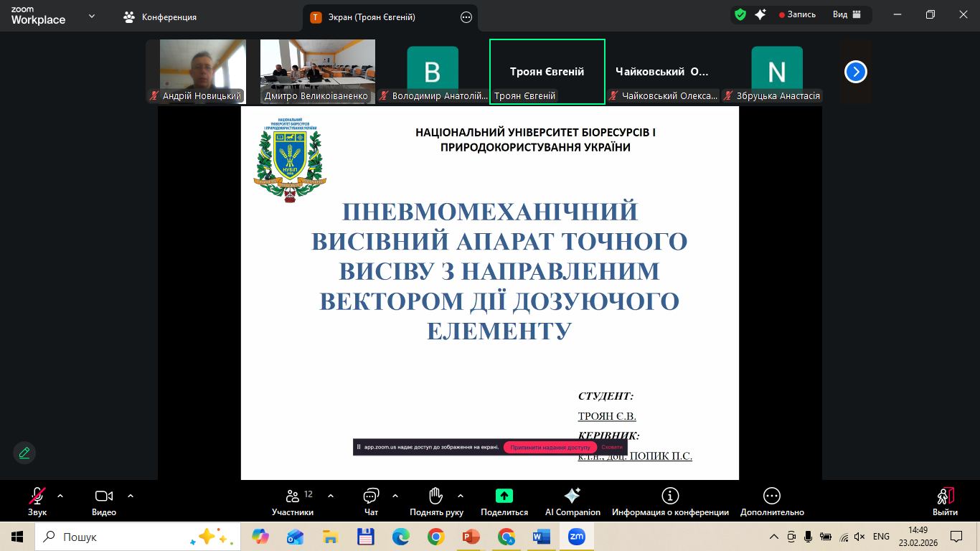Click the microphone icon in system tray
Viewport: 980px width, 551px height.
tap(808, 537)
